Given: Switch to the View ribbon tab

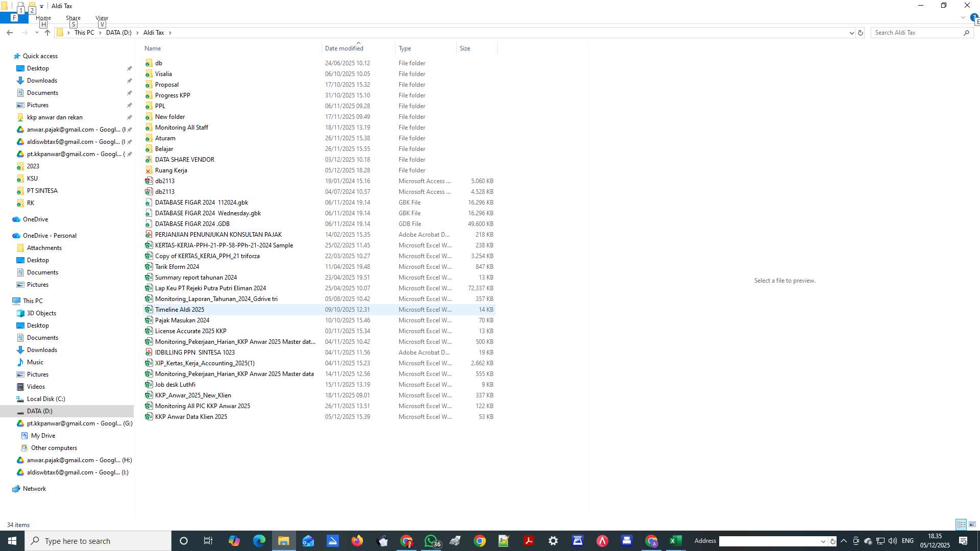Looking at the screenshot, I should coord(101,17).
